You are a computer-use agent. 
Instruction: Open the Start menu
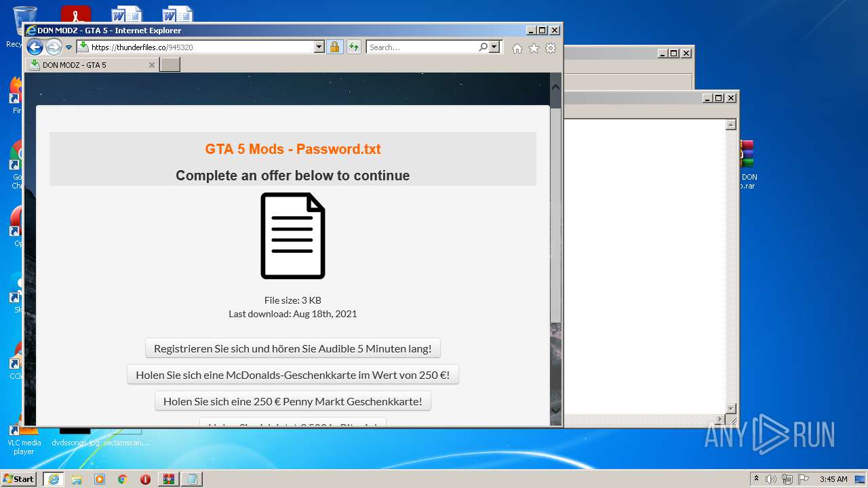click(19, 479)
